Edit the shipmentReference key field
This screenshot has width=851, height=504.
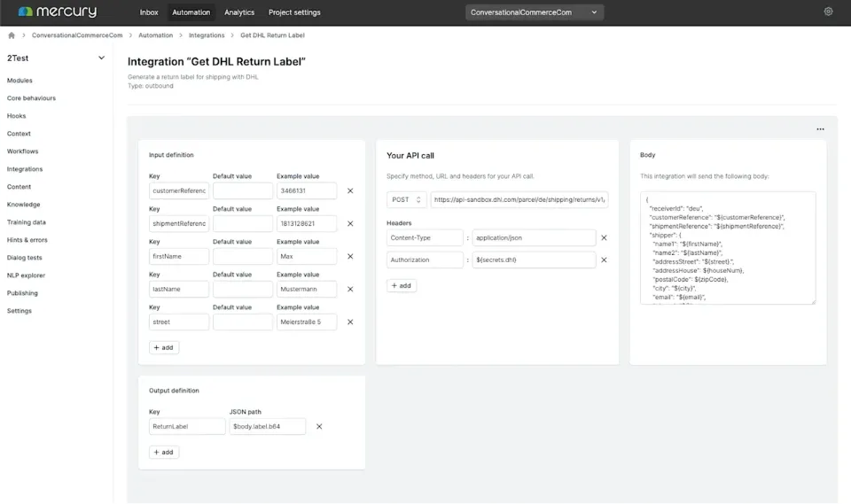tap(179, 223)
